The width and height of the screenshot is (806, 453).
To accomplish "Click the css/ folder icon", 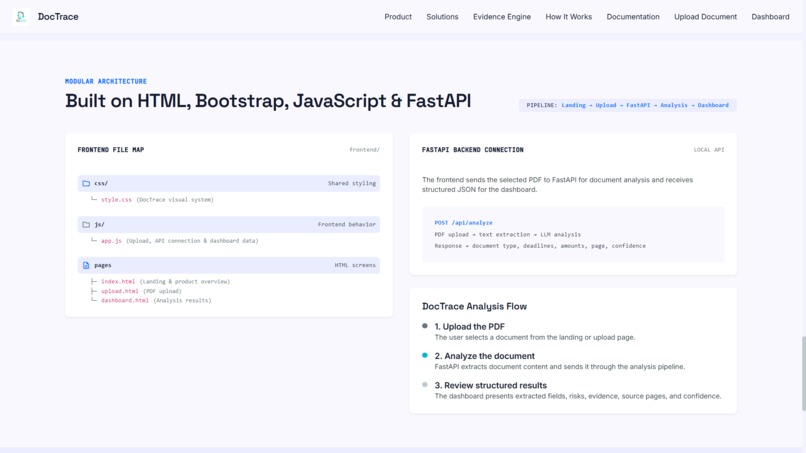I will coord(86,183).
